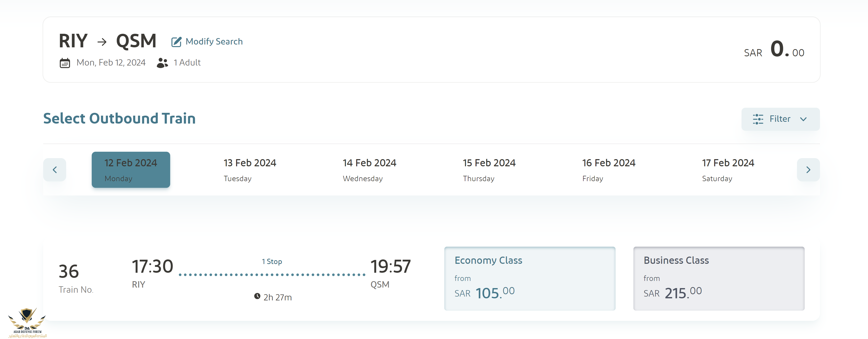Click the passengers icon near 1 Adult

(x=162, y=63)
